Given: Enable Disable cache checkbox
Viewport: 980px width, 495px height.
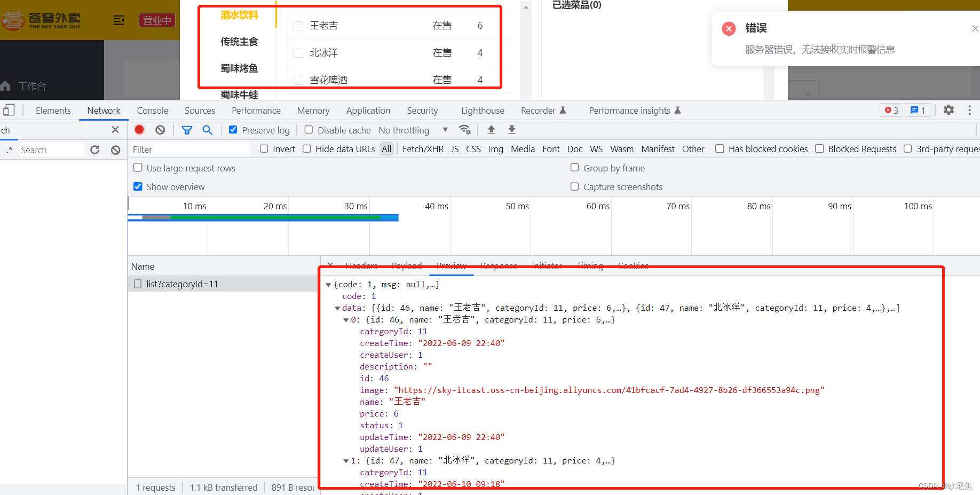Looking at the screenshot, I should [309, 130].
